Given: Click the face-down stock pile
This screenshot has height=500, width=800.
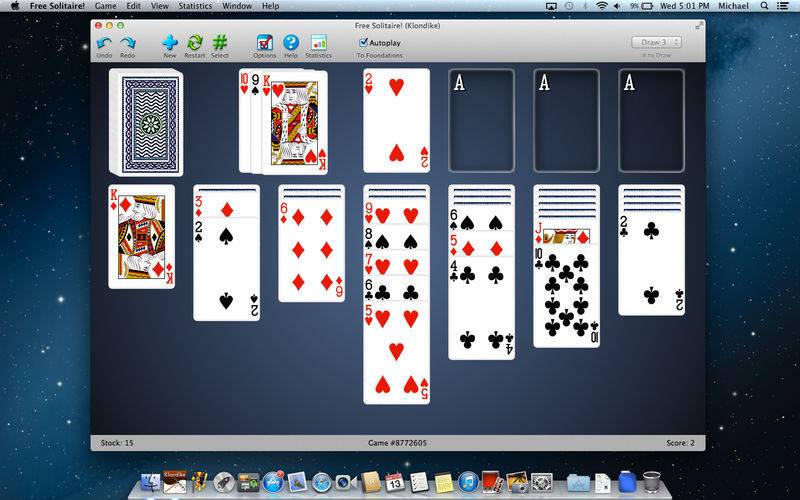Looking at the screenshot, I should point(146,122).
